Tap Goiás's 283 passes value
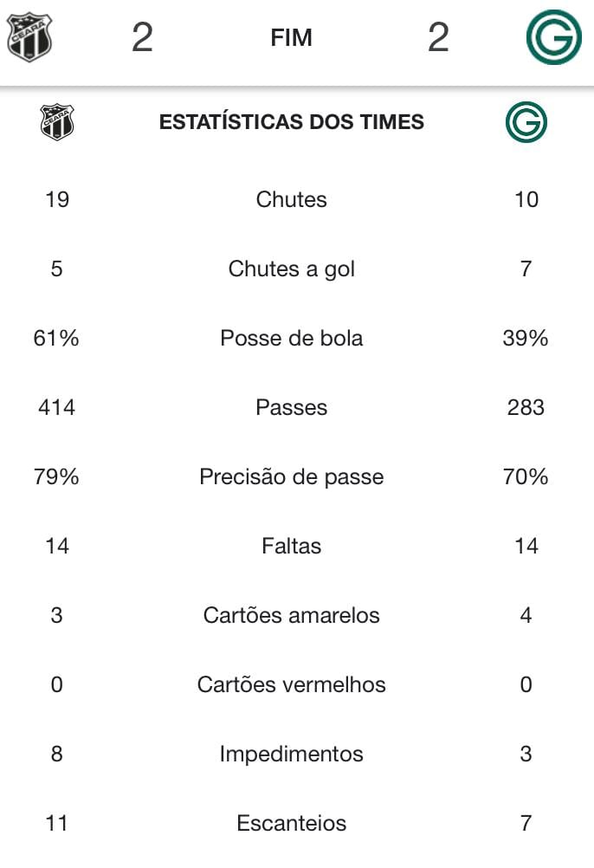The image size is (594, 868). pyautogui.click(x=526, y=407)
